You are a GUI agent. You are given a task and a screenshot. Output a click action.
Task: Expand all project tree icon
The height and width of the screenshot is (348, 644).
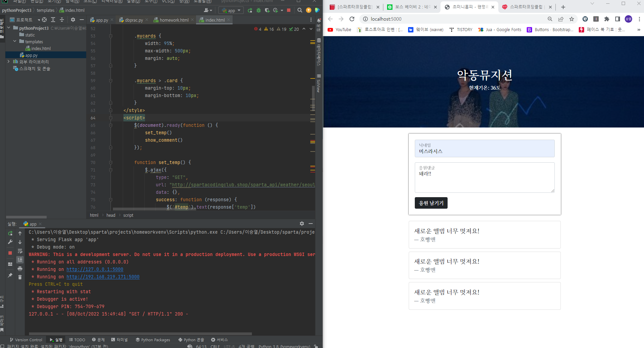pos(53,20)
